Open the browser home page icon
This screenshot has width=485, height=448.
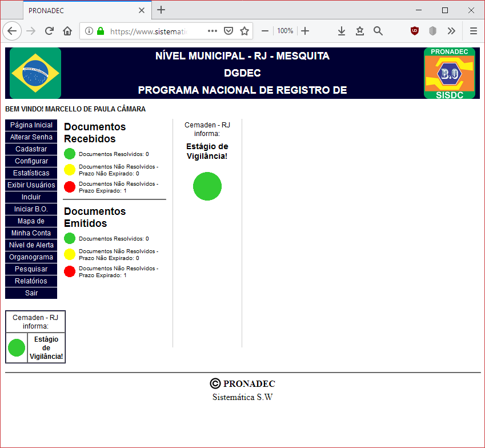tap(67, 31)
